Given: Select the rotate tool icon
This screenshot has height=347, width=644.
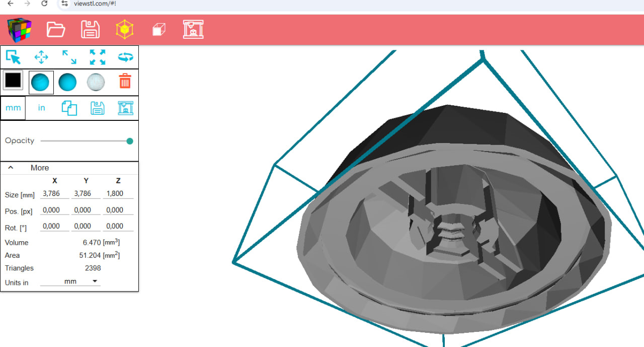Looking at the screenshot, I should (x=125, y=57).
